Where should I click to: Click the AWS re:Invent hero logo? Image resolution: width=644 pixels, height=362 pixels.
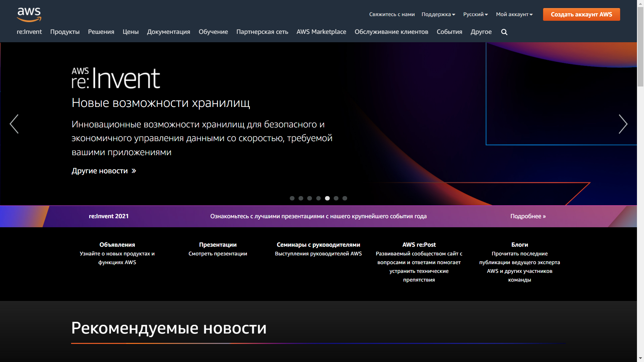click(x=116, y=78)
